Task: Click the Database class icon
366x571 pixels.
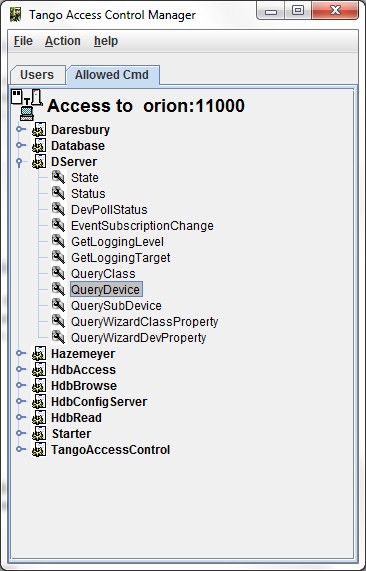Action: pyautogui.click(x=39, y=146)
